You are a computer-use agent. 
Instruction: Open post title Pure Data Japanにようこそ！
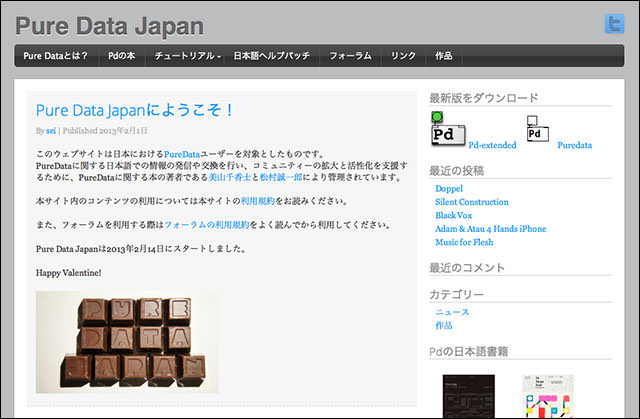(135, 110)
